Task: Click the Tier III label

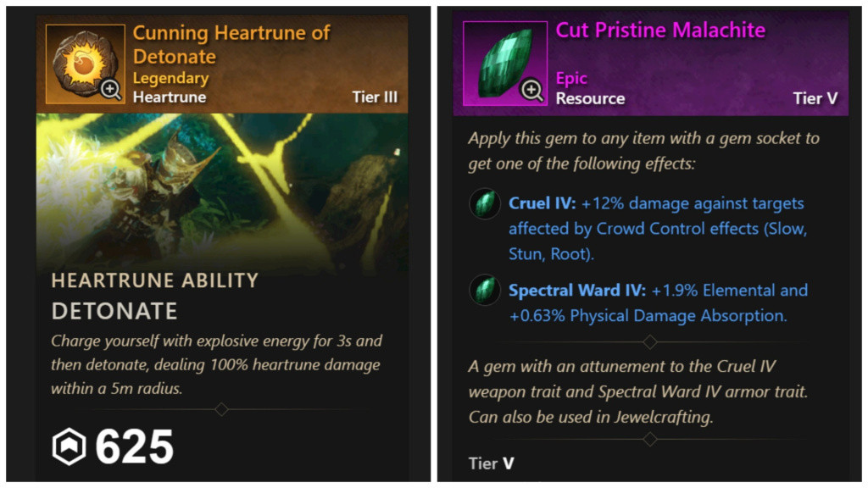Action: point(375,97)
